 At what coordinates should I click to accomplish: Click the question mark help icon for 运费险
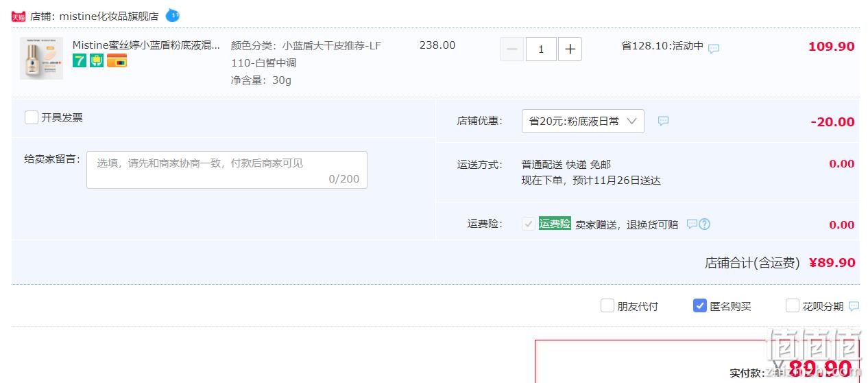click(x=704, y=224)
